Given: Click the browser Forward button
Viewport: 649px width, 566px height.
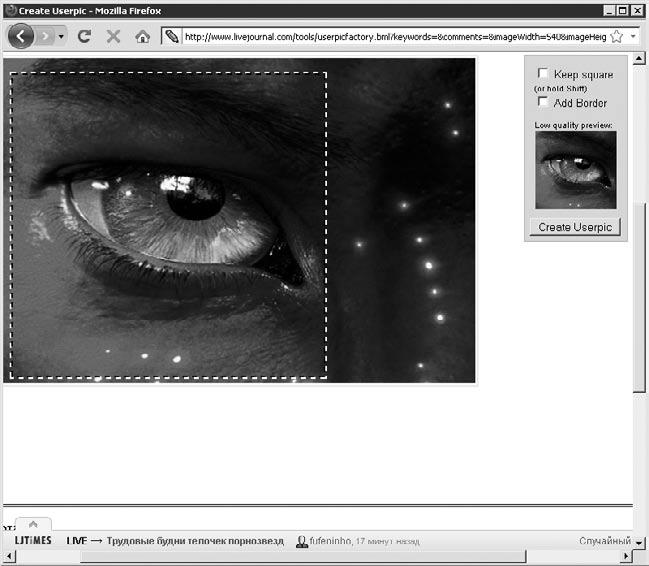Looking at the screenshot, I should [45, 36].
